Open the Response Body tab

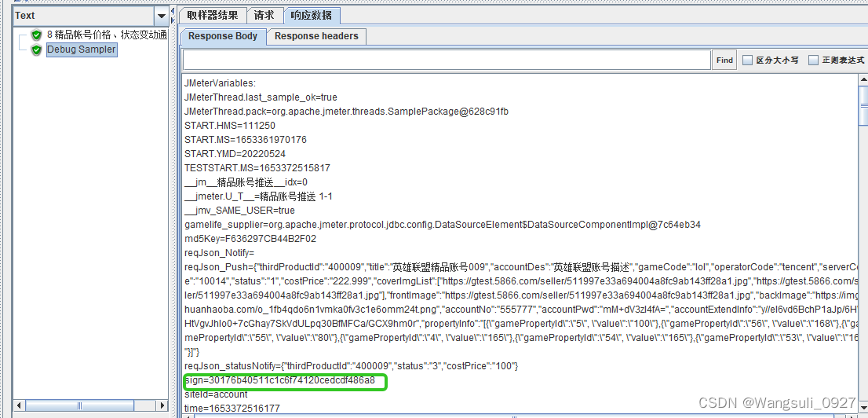(223, 36)
